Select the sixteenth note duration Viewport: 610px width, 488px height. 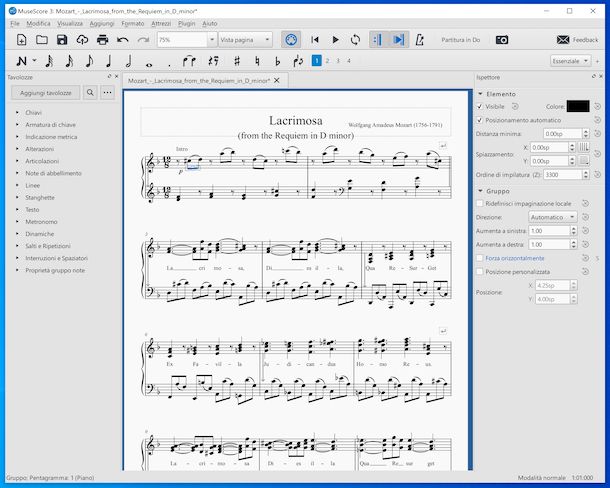coord(69,61)
